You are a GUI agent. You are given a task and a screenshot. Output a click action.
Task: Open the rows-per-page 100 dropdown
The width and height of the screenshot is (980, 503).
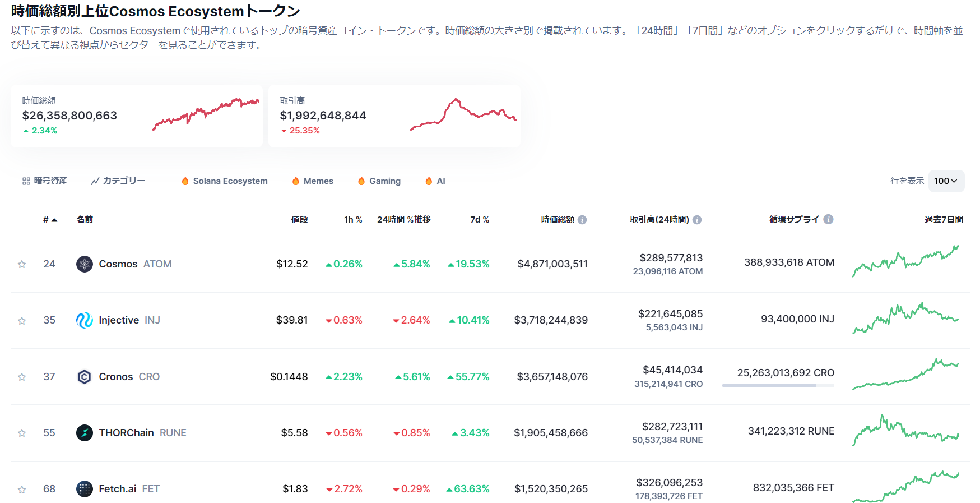946,181
